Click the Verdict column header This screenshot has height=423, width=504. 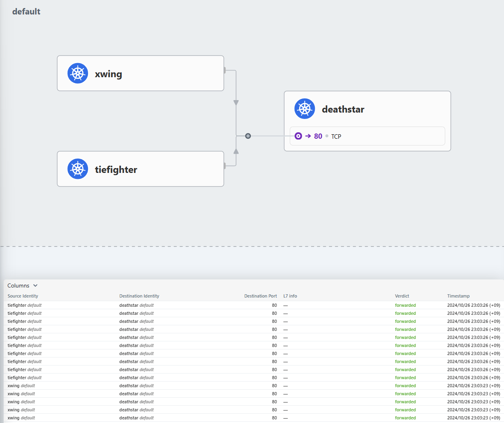click(x=402, y=296)
